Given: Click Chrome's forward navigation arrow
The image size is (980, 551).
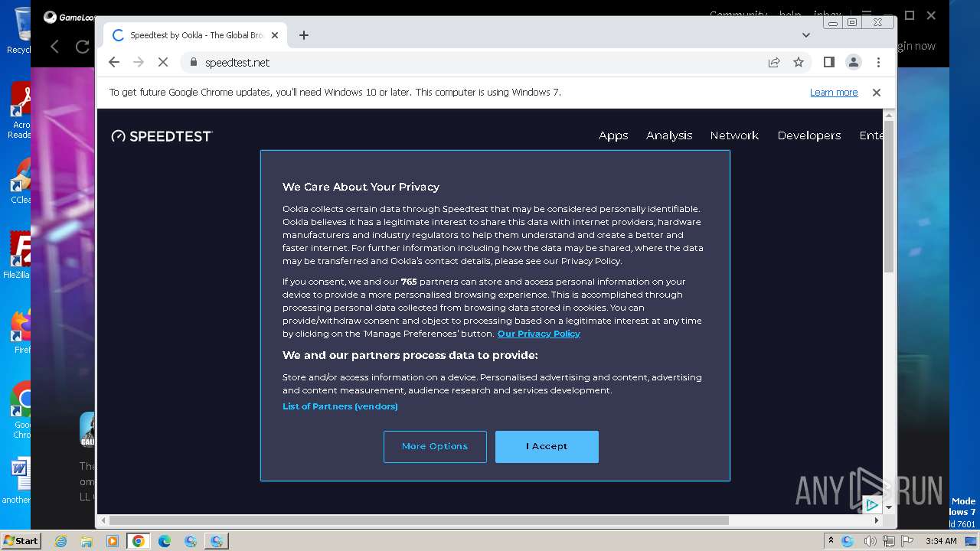Looking at the screenshot, I should pyautogui.click(x=139, y=62).
